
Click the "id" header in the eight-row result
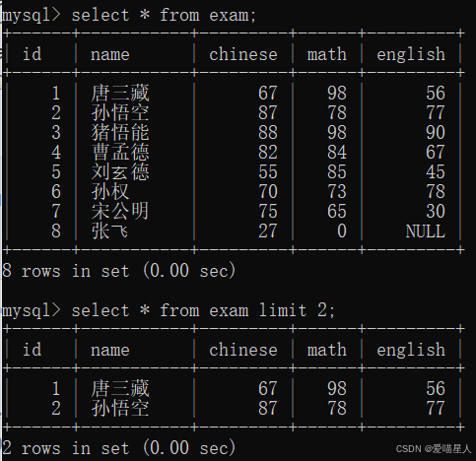[x=32, y=54]
